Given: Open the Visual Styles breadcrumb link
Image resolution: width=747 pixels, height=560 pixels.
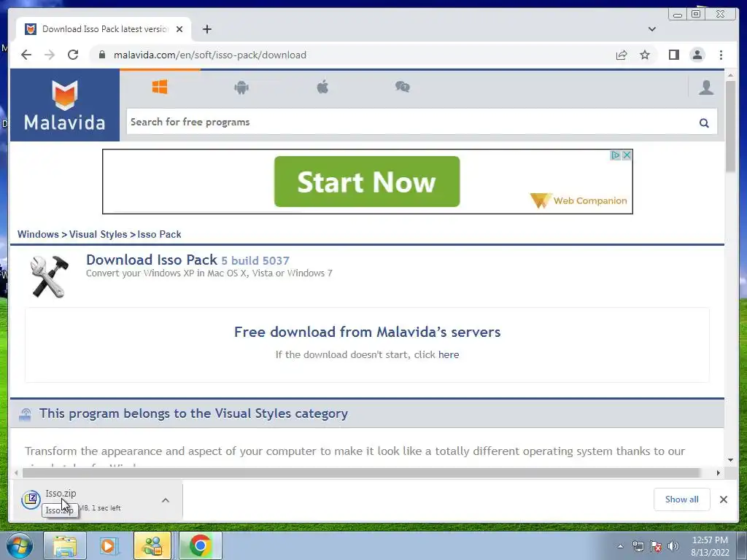Looking at the screenshot, I should 98,234.
